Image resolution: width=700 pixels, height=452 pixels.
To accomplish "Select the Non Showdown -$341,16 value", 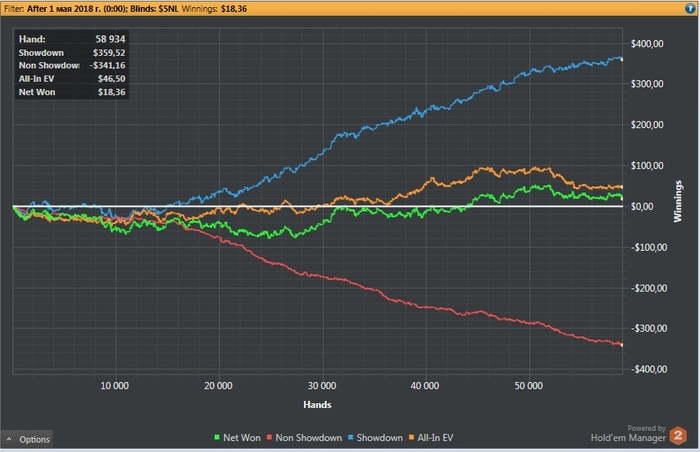I will tap(107, 66).
